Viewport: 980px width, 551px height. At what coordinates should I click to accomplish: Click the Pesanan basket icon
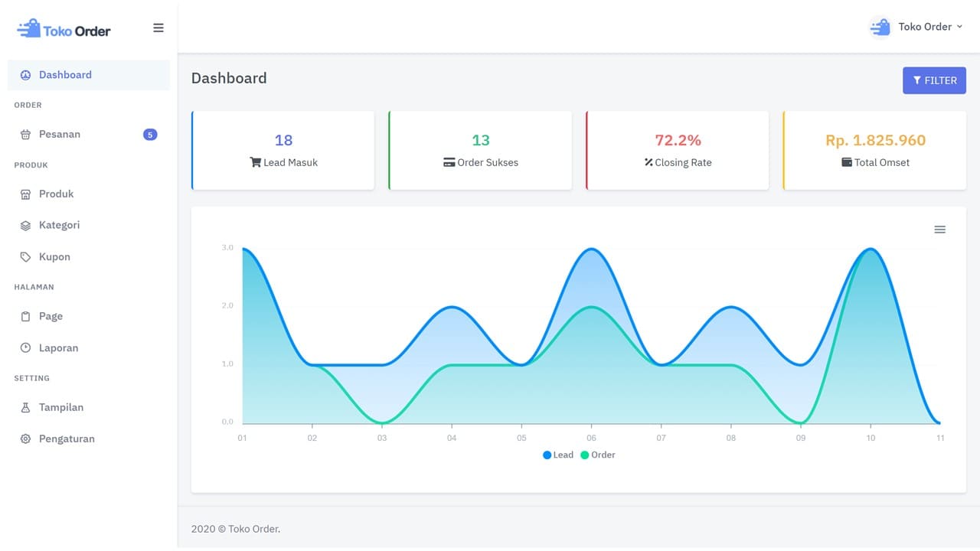pos(25,135)
